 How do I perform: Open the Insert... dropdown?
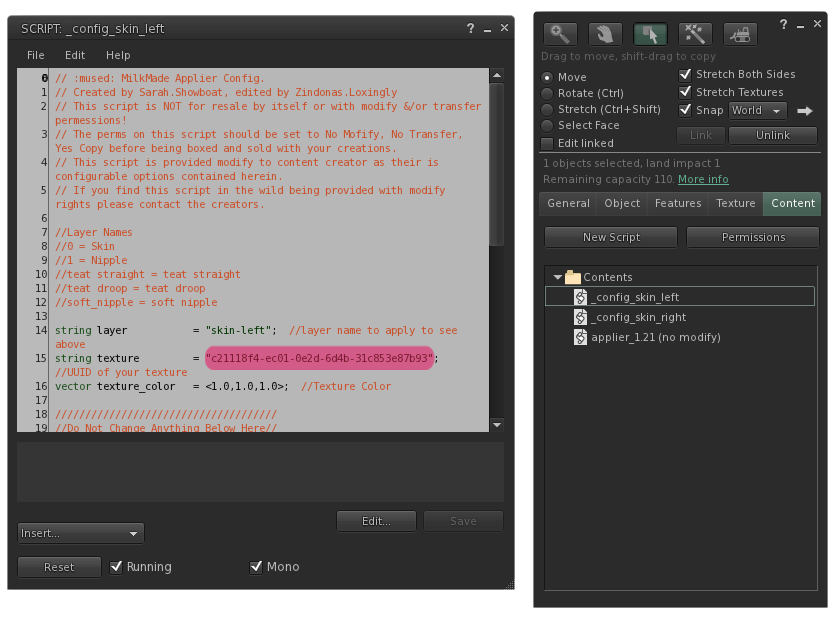(81, 534)
